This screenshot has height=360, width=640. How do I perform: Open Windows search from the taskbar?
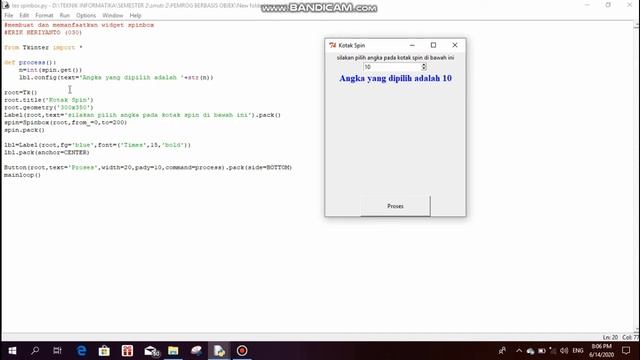click(x=35, y=351)
